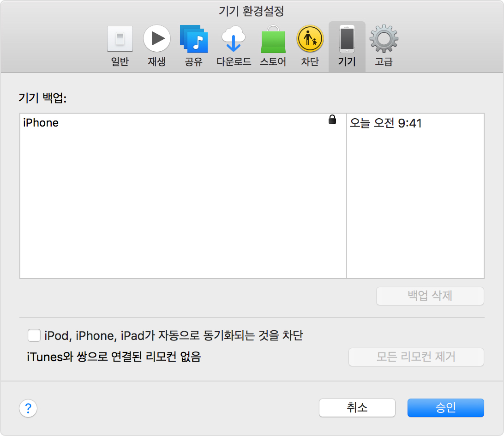
Task: Click the lock icon on the iPhone backup
Action: tap(332, 120)
